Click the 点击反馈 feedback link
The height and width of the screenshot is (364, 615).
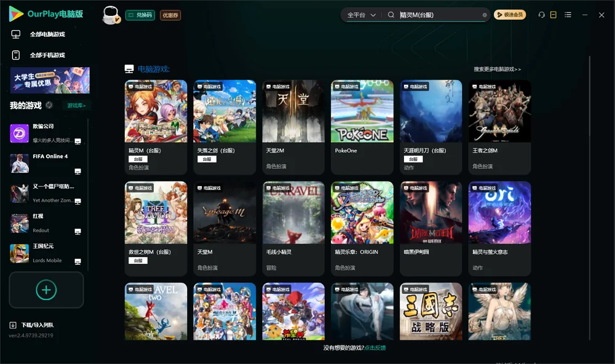tap(375, 347)
